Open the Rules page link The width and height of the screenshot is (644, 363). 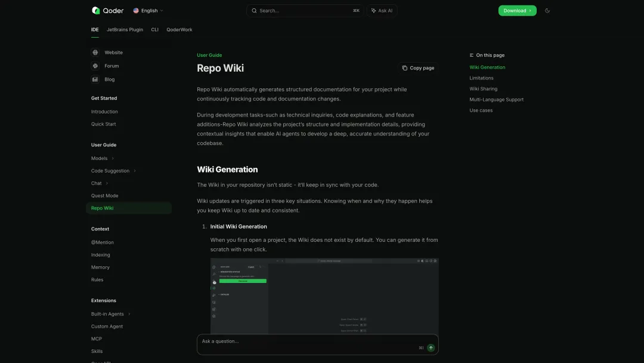(97, 279)
